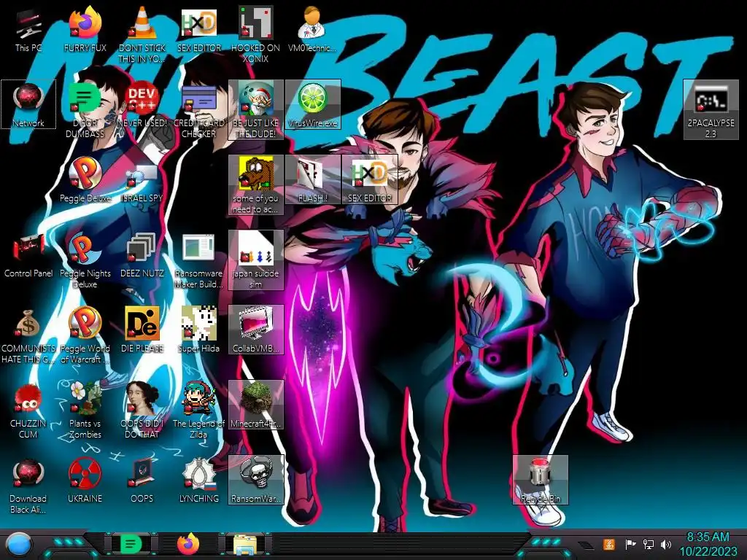
Task: Launch the Super Hilda game icon
Action: [x=198, y=330]
